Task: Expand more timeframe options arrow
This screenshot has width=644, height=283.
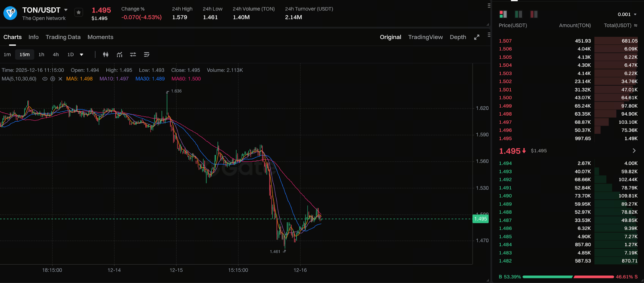Action: click(81, 55)
